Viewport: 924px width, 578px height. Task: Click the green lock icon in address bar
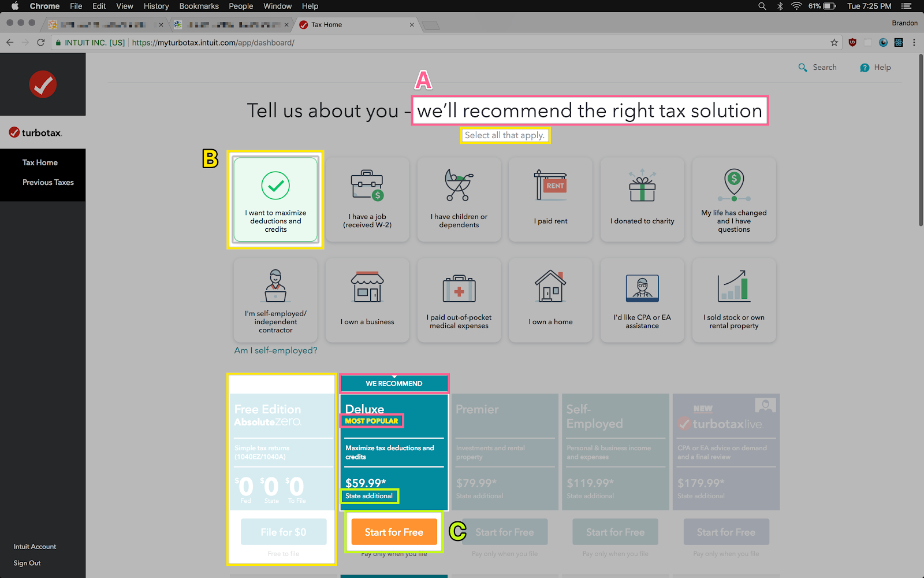tap(58, 42)
